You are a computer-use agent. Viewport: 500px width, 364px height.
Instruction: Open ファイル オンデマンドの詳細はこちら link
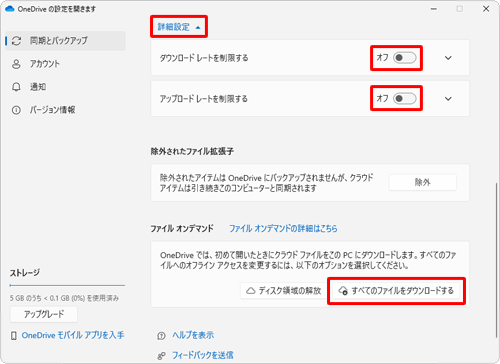coord(283,229)
